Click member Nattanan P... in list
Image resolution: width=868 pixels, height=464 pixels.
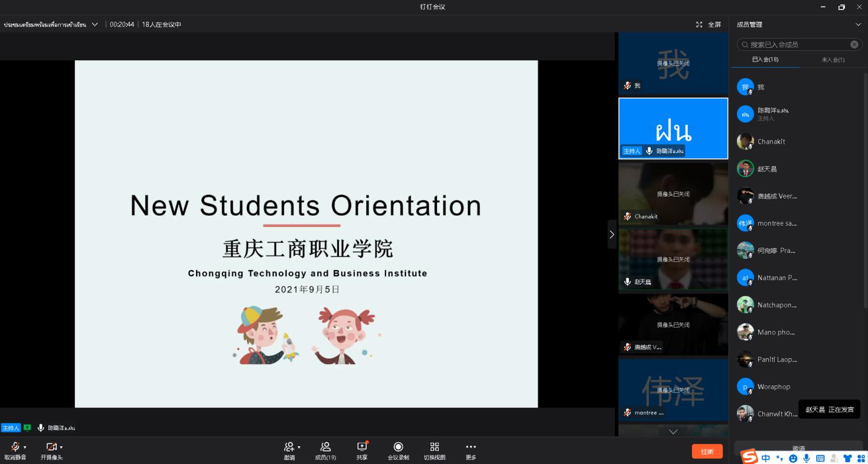click(797, 277)
